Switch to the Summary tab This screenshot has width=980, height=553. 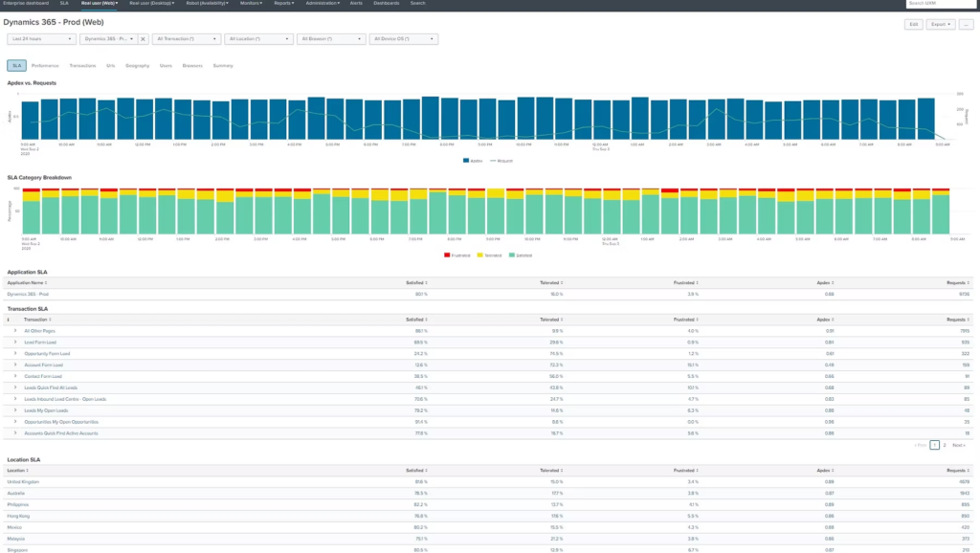point(222,66)
